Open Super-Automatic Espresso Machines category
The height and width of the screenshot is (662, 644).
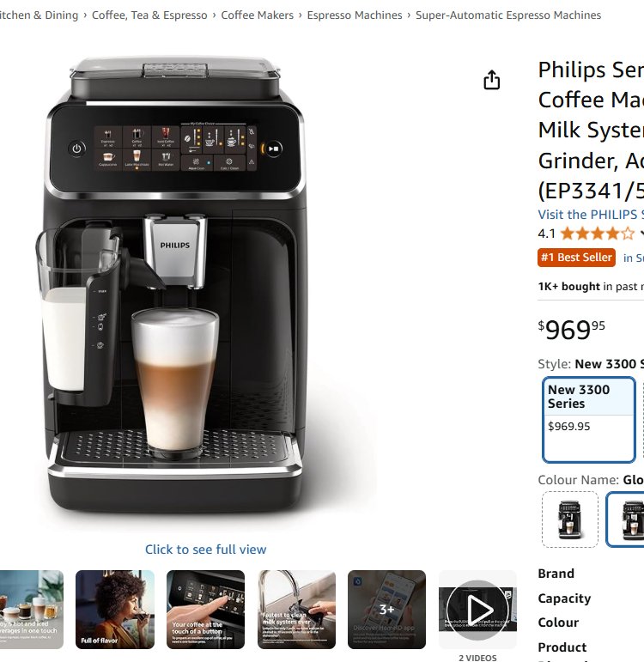tap(508, 15)
